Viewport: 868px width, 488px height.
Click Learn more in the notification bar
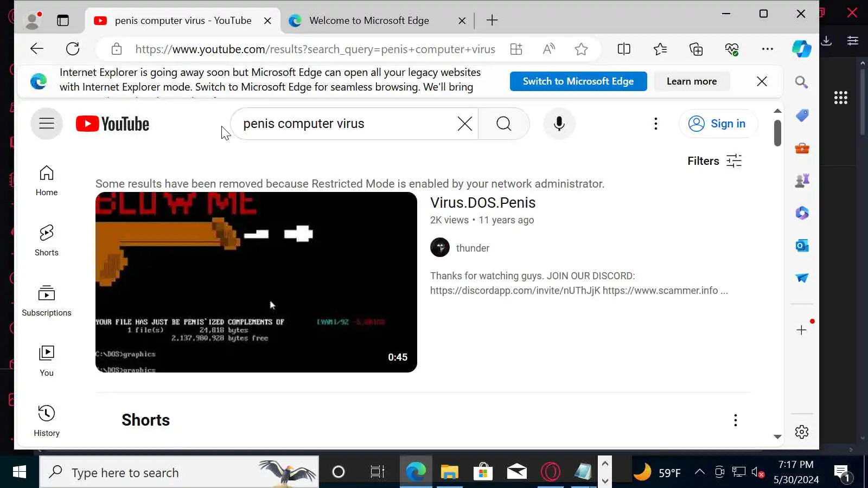[x=692, y=81]
